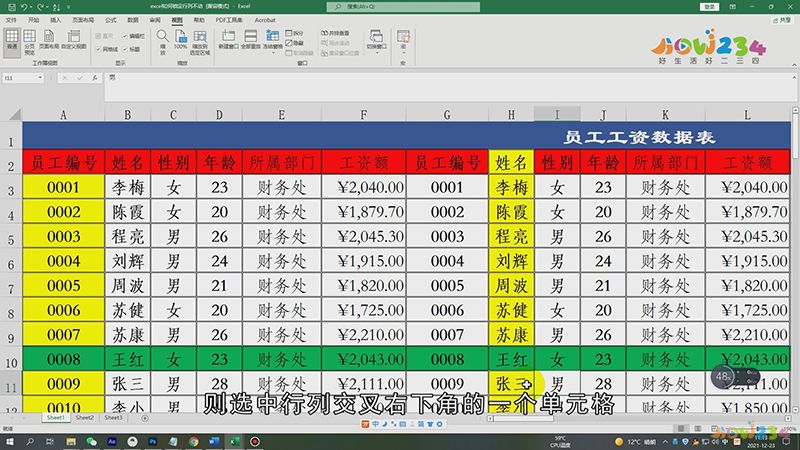The height and width of the screenshot is (450, 800).
Task: Click the Save icon in title bar
Action: (x=12, y=7)
